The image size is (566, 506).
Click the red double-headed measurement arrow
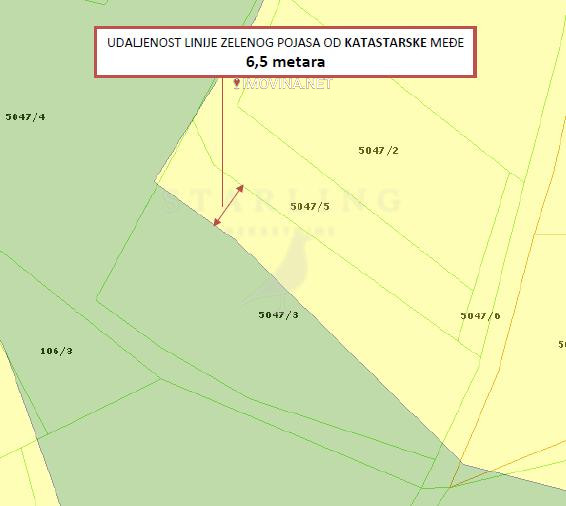point(228,205)
